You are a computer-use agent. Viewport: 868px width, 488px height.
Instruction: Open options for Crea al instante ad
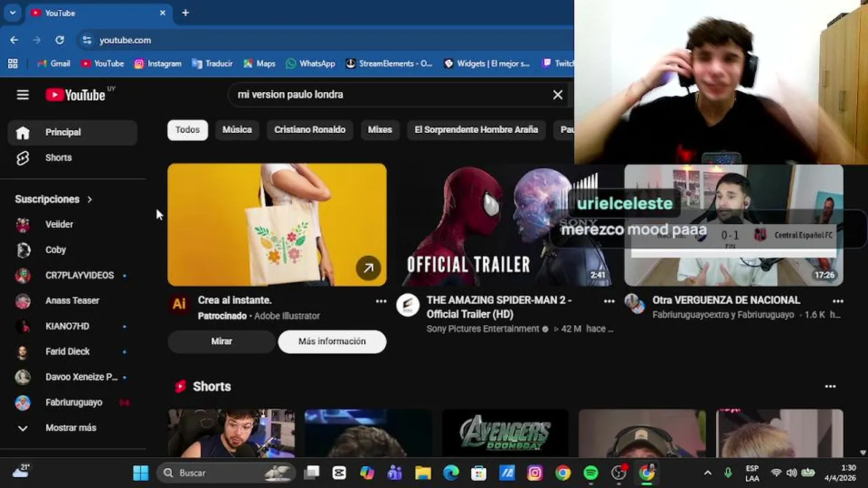coord(381,302)
